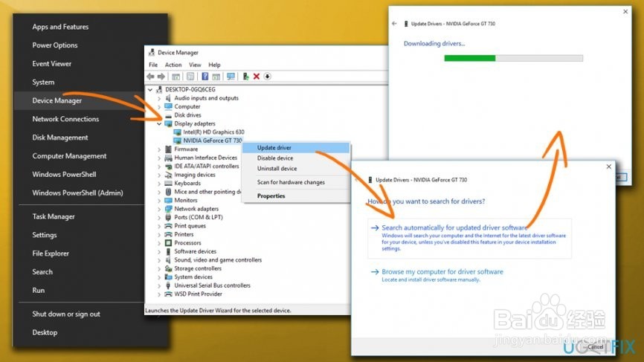Expand the Sound, video and game controllers node

click(159, 260)
